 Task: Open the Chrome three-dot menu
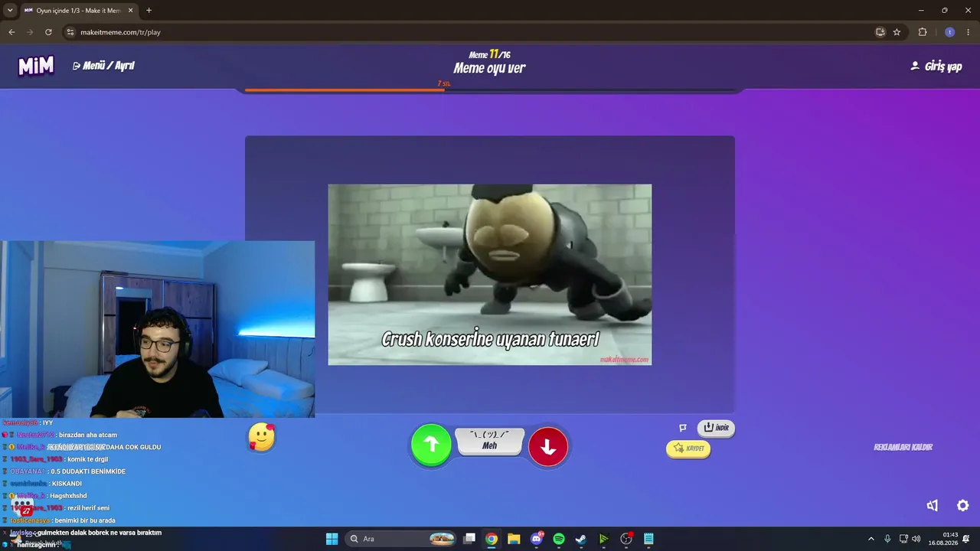pyautogui.click(x=969, y=32)
